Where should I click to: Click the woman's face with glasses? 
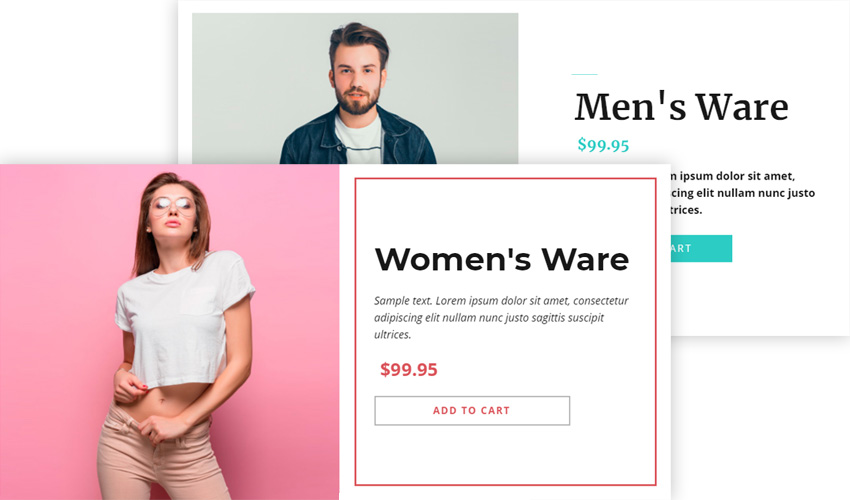172,209
